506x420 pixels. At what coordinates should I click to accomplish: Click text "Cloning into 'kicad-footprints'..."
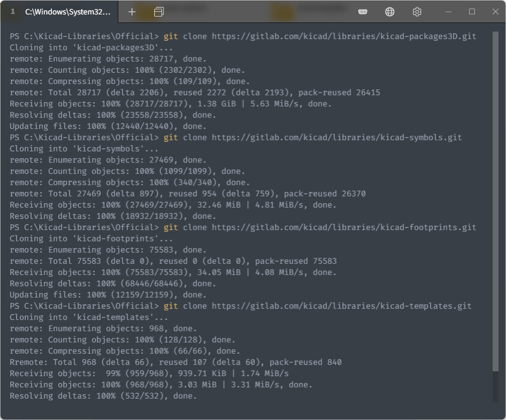coord(92,239)
